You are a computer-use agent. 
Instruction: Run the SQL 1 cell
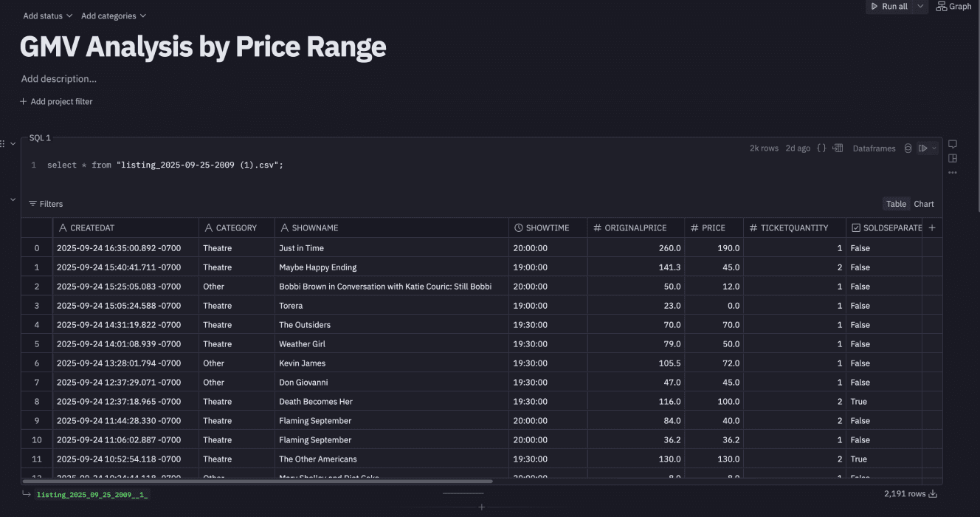pos(922,148)
